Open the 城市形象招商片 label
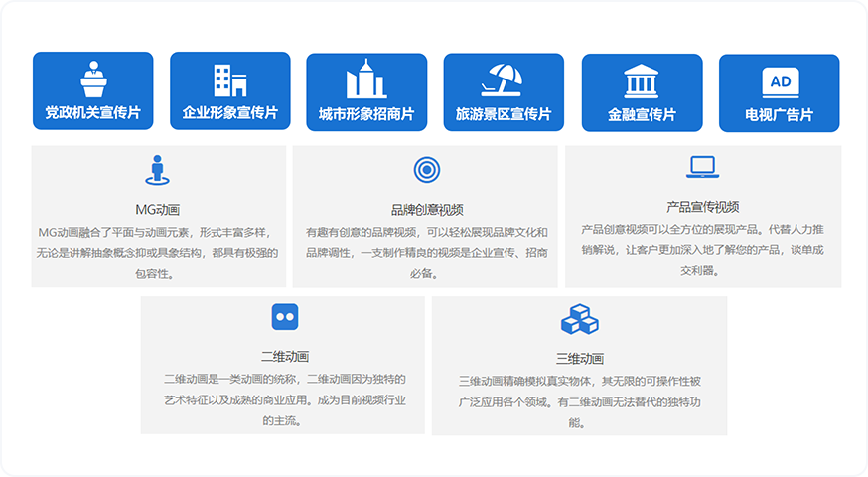The height and width of the screenshot is (477, 868). click(x=365, y=114)
